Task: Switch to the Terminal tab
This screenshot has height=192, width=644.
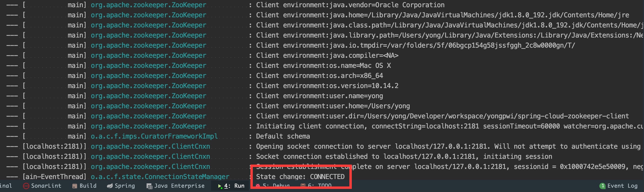Action: (6, 186)
